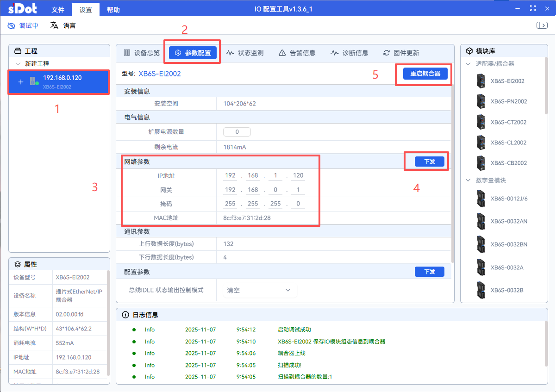Pick the XB6S-0032AN digital module icon
This screenshot has height=392, width=556.
tap(481, 221)
